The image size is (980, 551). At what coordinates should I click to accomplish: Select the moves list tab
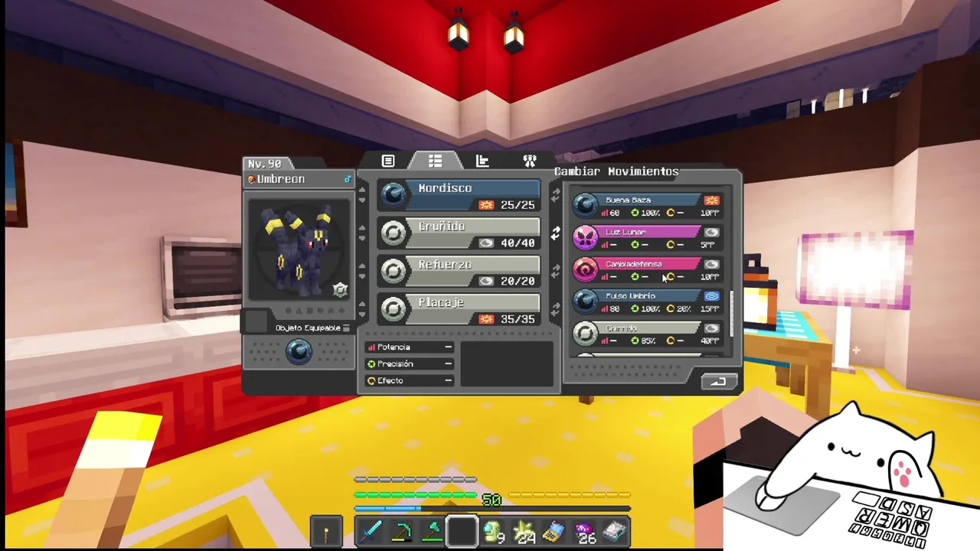[x=435, y=161]
